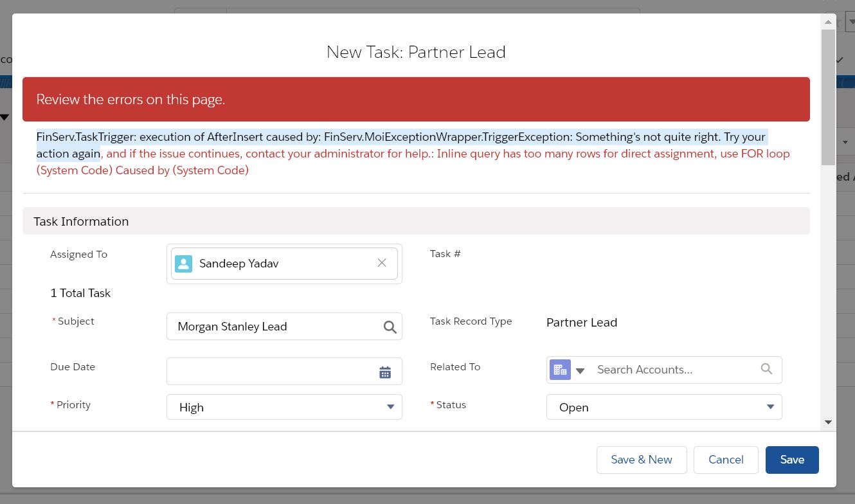Viewport: 855px width, 504px height.
Task: Click the magnifier icon in Subject field
Action: point(390,327)
